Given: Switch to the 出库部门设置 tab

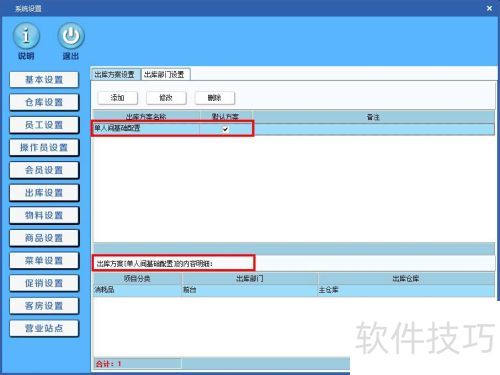Looking at the screenshot, I should pos(165,74).
